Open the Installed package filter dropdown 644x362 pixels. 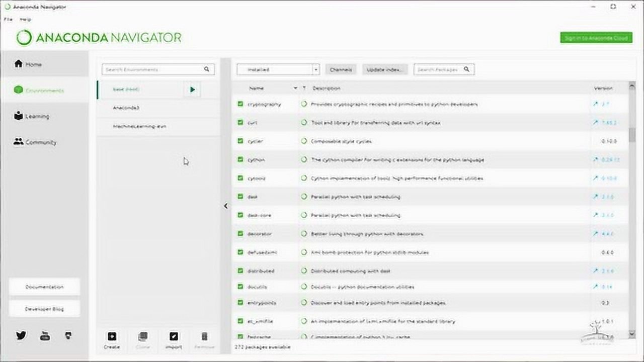click(278, 70)
